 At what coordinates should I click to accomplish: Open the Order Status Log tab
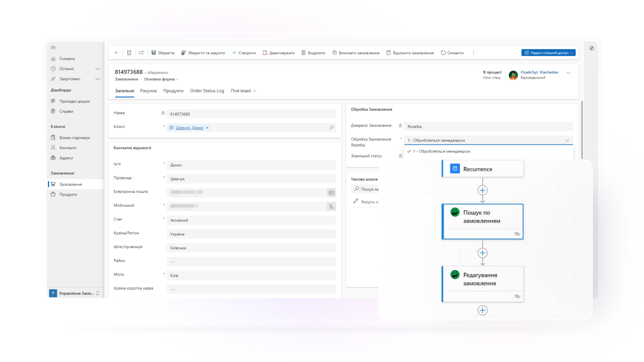(x=207, y=91)
